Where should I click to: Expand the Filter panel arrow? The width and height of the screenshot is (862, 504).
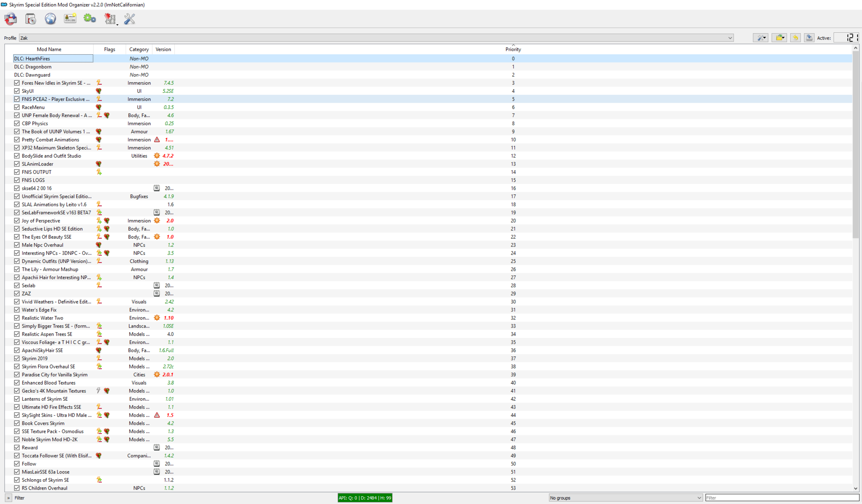coord(9,498)
